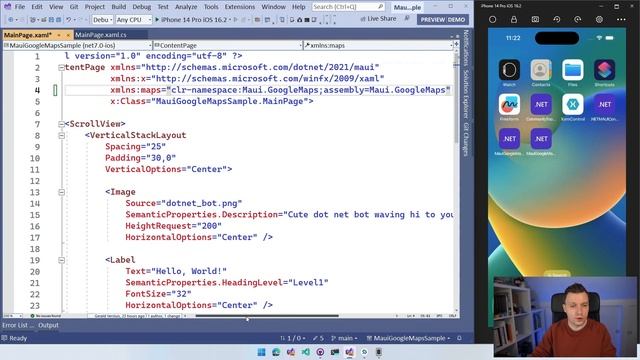The height and width of the screenshot is (360, 640).
Task: Take a simulator screenshot
Action: pyautogui.click(x=535, y=19)
